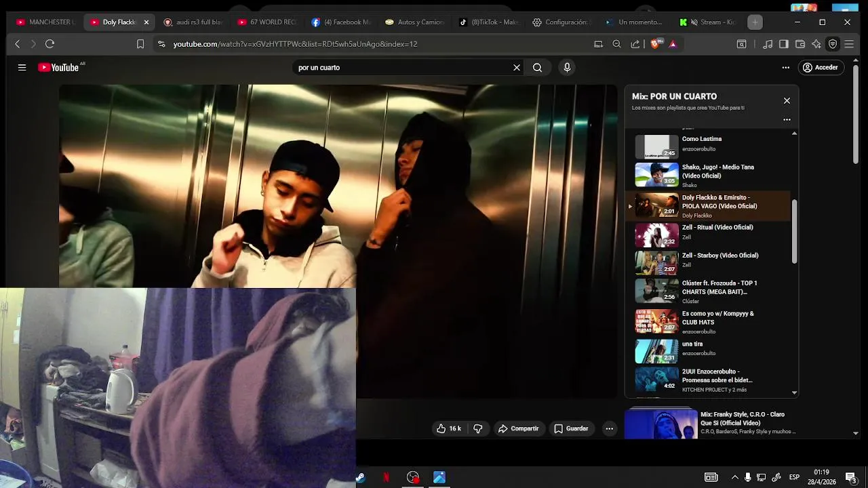Zoom page with the magnifier icon in address bar
This screenshot has width=868, height=488.
616,44
